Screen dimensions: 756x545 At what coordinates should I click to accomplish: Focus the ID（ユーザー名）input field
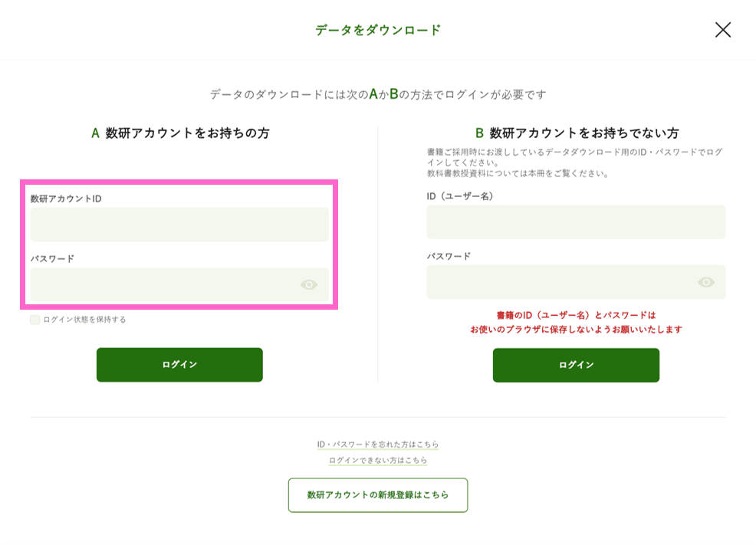(x=576, y=222)
